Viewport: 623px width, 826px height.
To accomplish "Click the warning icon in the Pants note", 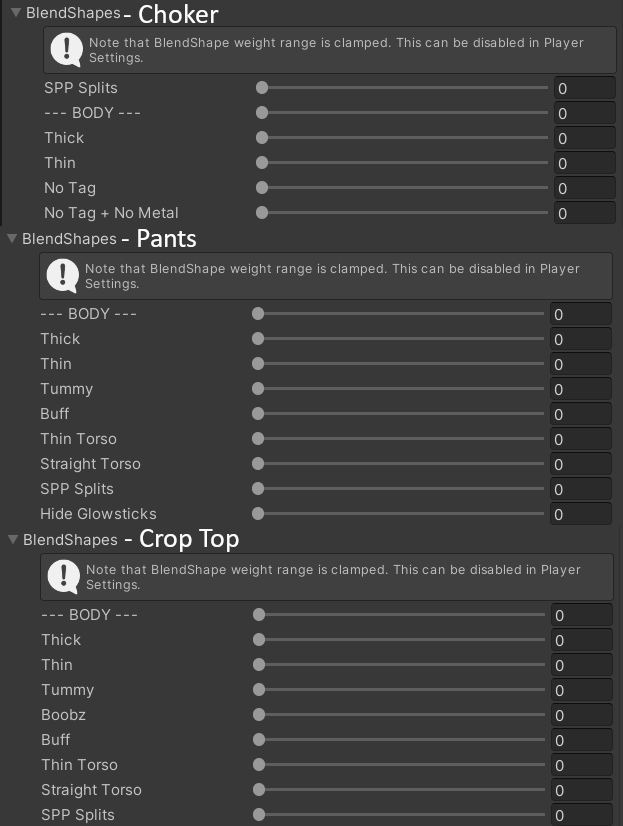I will [x=63, y=274].
